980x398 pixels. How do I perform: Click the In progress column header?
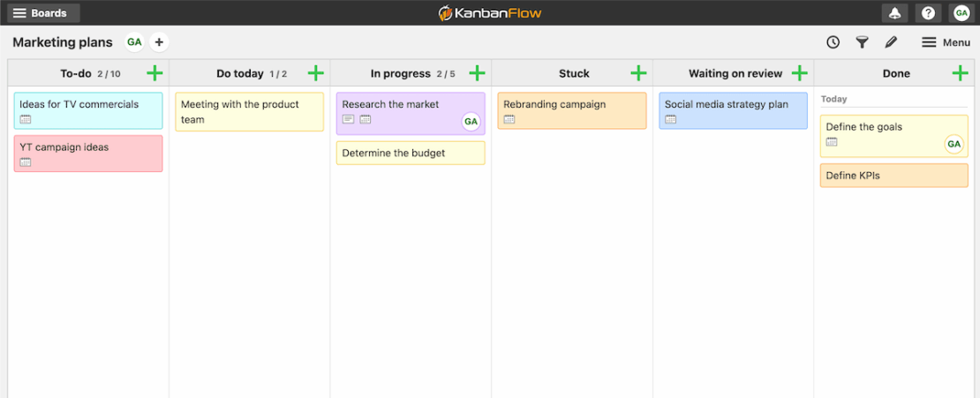[x=411, y=73]
